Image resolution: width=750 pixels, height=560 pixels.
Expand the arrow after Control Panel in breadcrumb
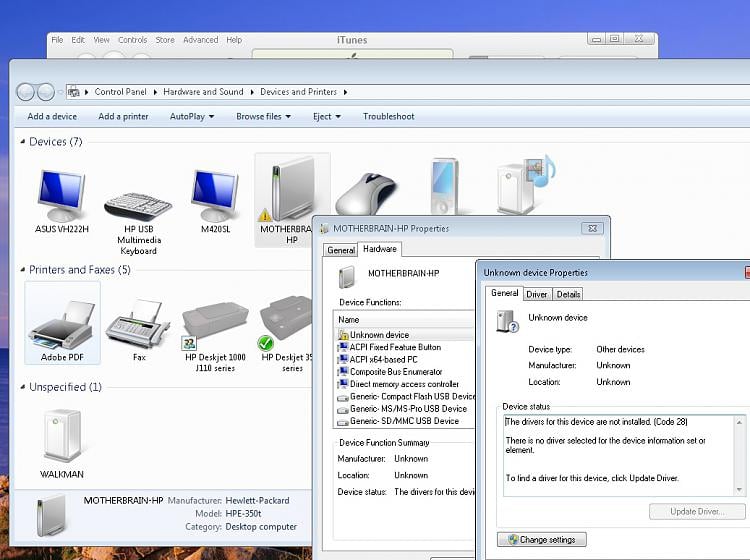coord(155,92)
